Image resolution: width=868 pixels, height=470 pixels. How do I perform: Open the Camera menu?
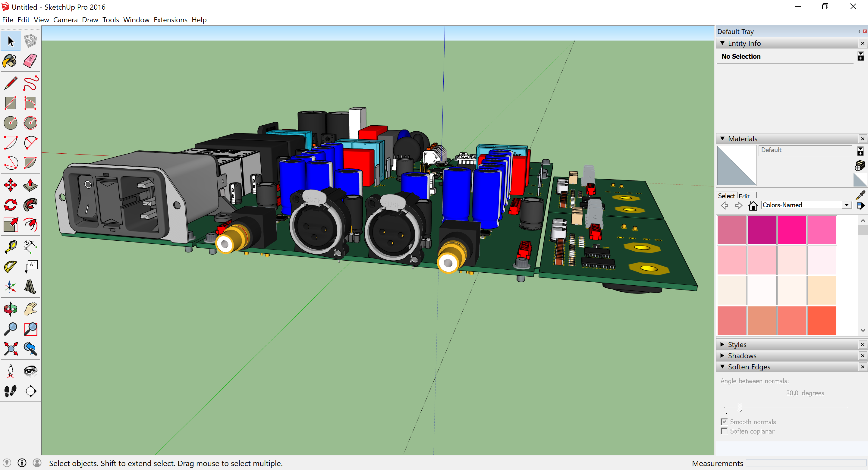[x=65, y=20]
